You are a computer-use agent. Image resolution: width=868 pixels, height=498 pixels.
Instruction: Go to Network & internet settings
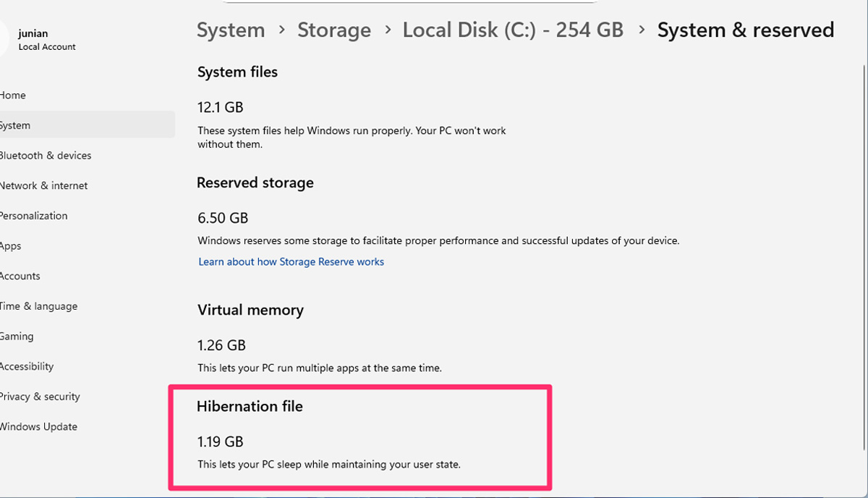(x=43, y=186)
